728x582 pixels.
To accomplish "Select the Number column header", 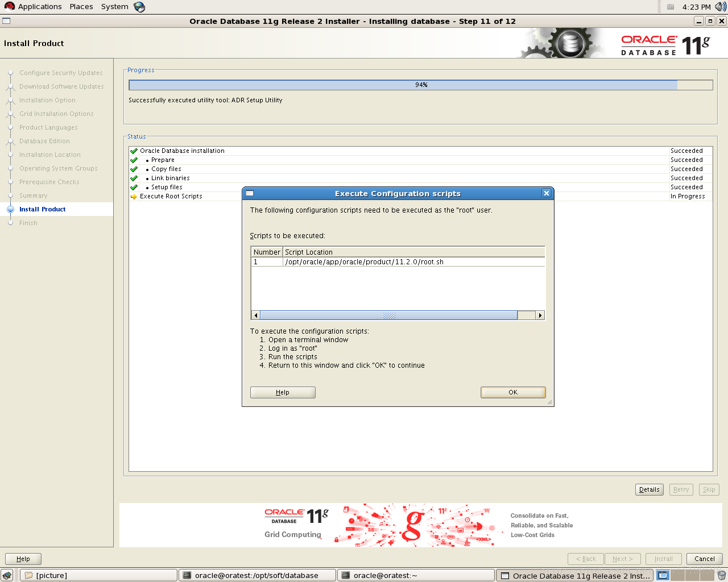I will [x=267, y=252].
